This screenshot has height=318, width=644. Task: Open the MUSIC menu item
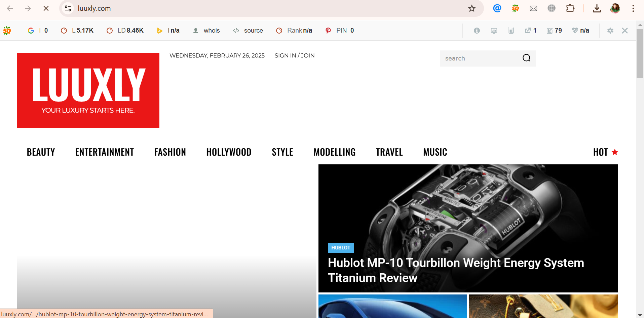pos(435,152)
